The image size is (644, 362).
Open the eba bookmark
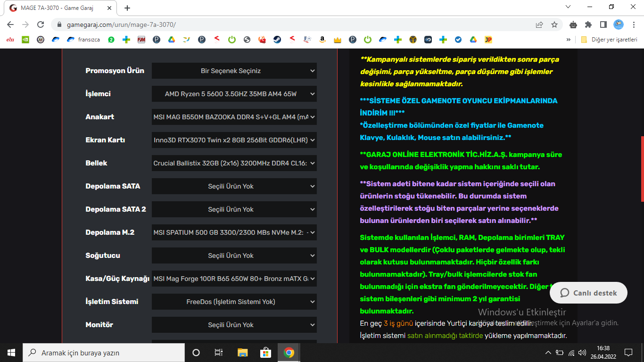point(10,40)
